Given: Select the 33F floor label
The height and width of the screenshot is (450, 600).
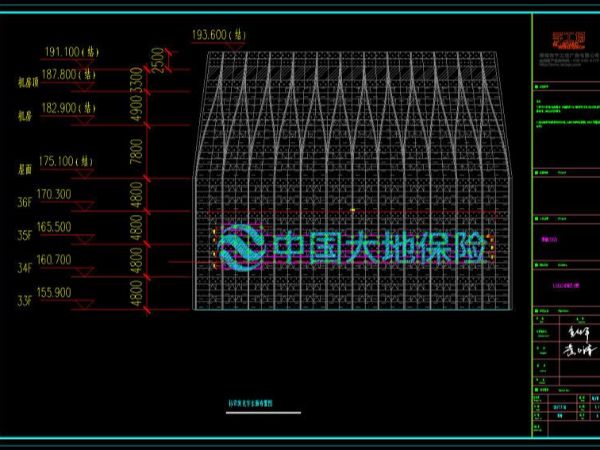Looking at the screenshot, I should 24,301.
